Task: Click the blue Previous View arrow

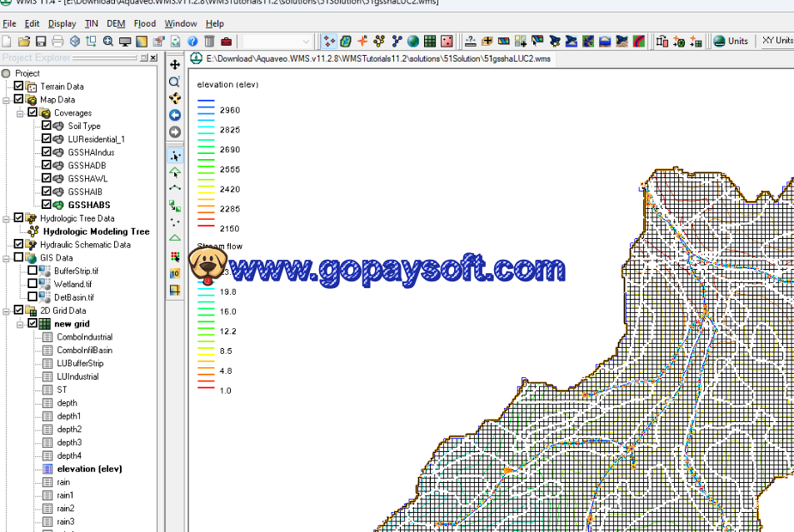Action: pos(175,115)
